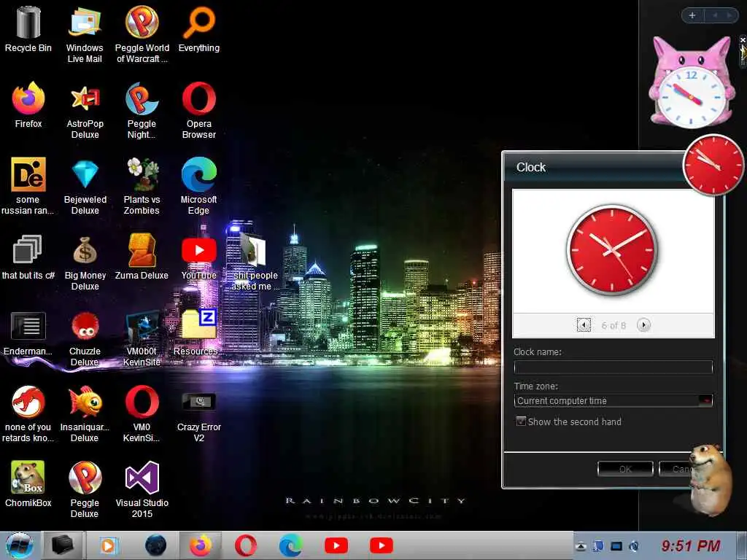Open the black box taskbar item
Viewport: 747px width, 560px height.
63,545
